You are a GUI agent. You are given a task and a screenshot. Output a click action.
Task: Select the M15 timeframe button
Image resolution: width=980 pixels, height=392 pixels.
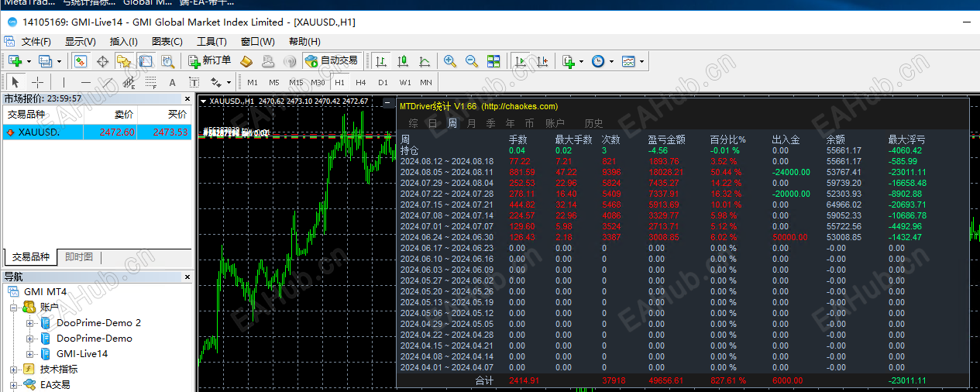(x=296, y=82)
